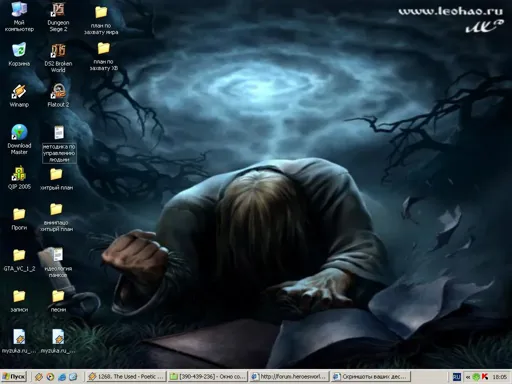Screen dimensions: 512x384
Task: Switch to the [390-439-236] chat window button
Action: [207, 377]
